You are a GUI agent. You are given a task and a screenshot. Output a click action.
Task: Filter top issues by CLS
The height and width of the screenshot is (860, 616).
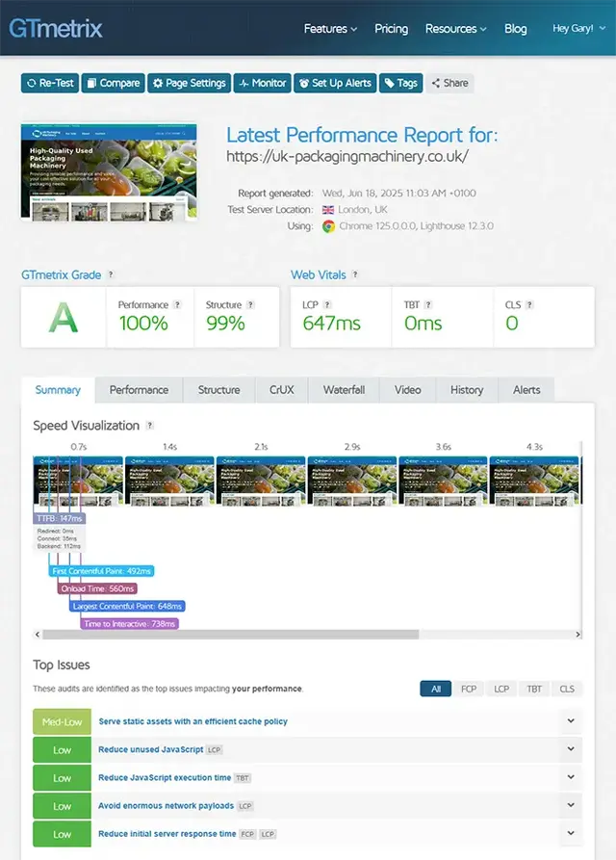coord(567,689)
